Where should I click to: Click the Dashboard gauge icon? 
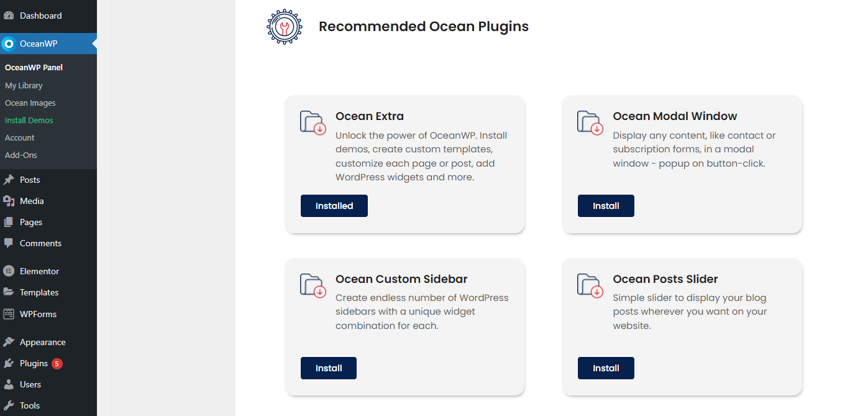click(9, 16)
